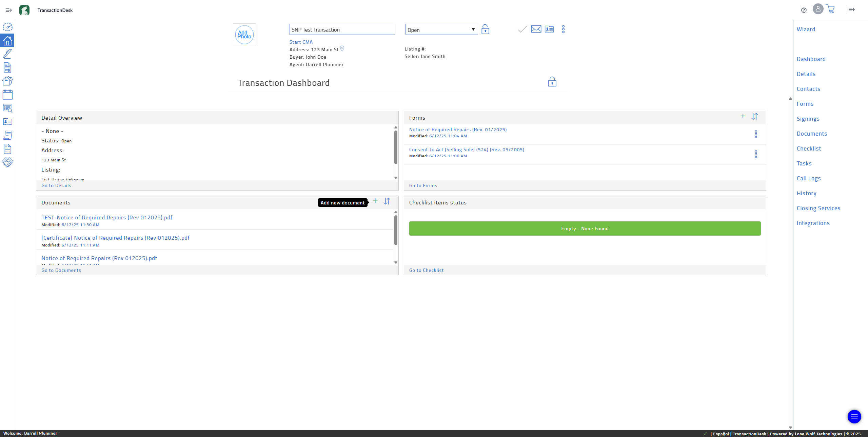This screenshot has height=437, width=868.
Task: Click the sort arrows icon in Forms panel
Action: 754,117
